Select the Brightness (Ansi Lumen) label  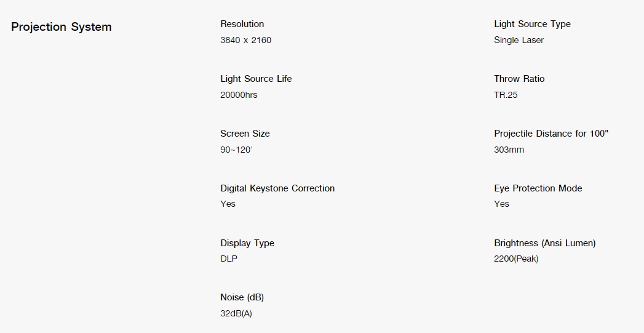[544, 243]
